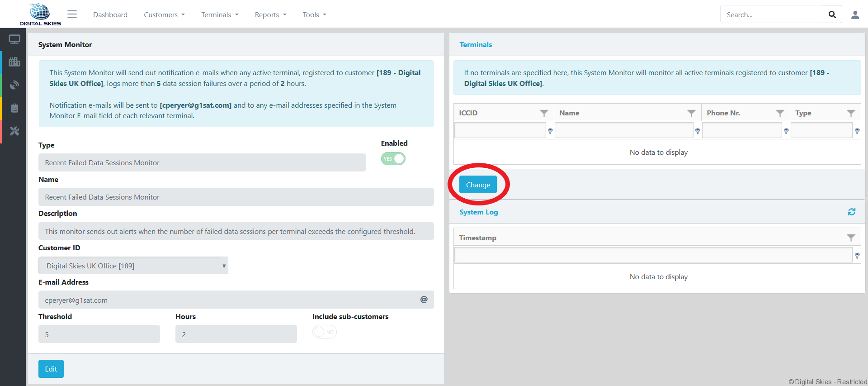868x386 pixels.
Task: Toggle the Enabled switch off
Action: [393, 159]
